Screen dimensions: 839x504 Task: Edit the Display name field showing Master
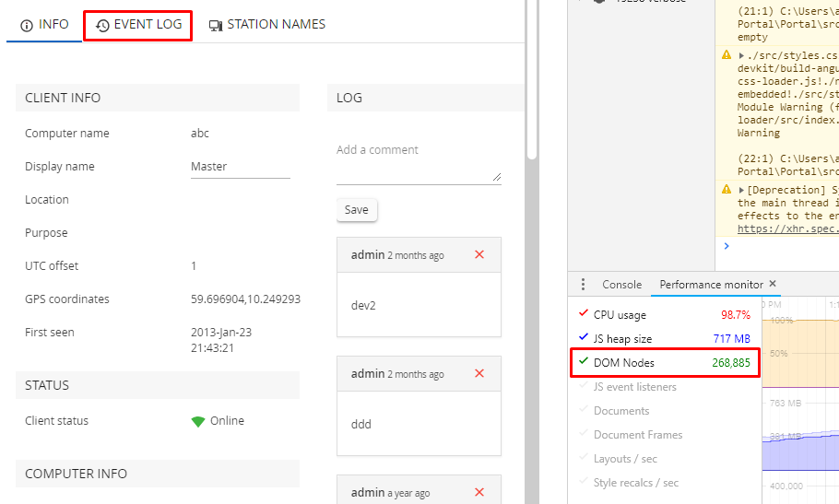tap(241, 167)
